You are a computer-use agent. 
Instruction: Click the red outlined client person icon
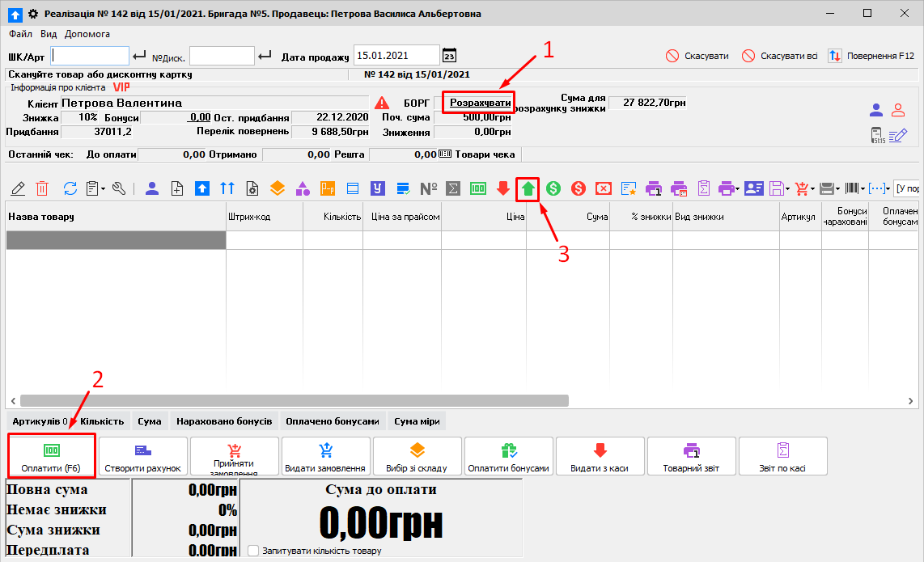click(897, 111)
